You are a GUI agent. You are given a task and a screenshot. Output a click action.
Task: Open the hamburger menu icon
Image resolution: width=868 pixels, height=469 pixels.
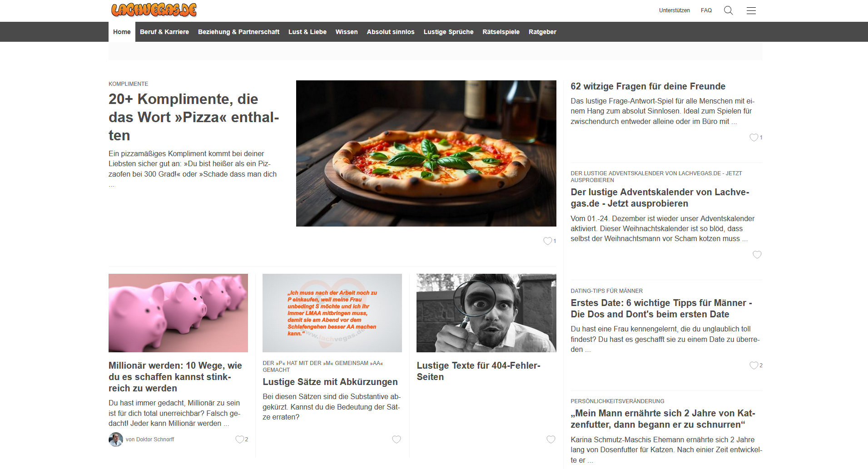pos(751,10)
